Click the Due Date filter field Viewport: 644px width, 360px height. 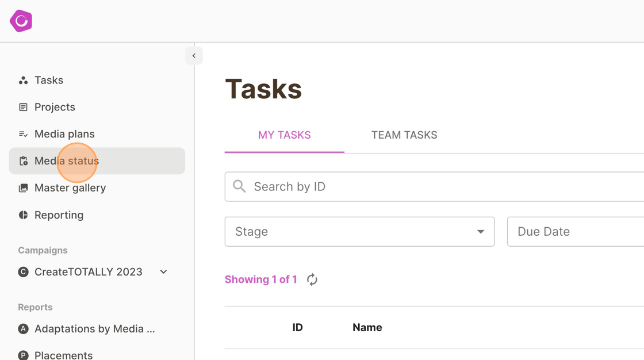click(x=575, y=232)
